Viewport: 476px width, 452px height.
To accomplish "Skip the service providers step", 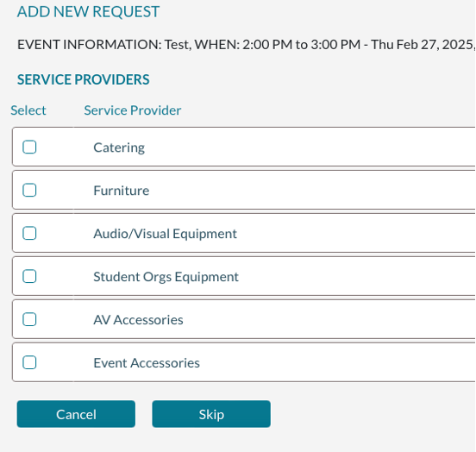I will click(211, 414).
